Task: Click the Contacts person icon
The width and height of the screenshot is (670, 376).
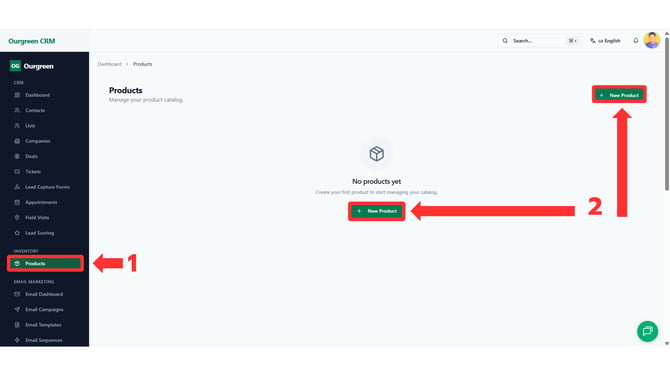Action: (17, 110)
